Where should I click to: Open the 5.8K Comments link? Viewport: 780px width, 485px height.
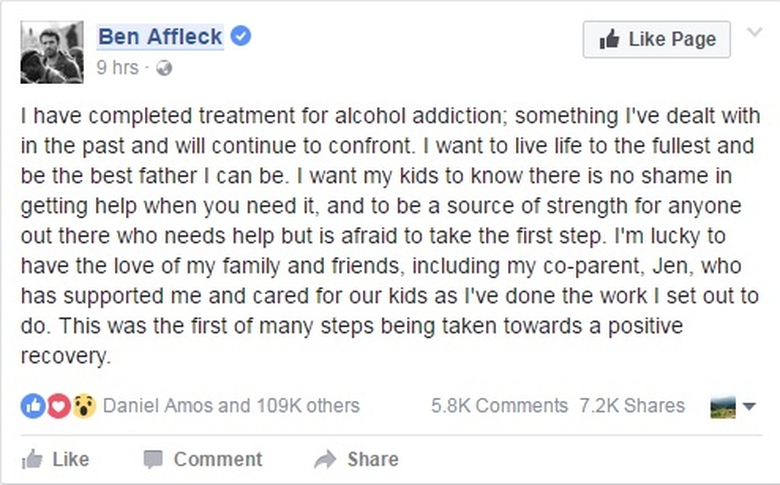[x=499, y=406]
